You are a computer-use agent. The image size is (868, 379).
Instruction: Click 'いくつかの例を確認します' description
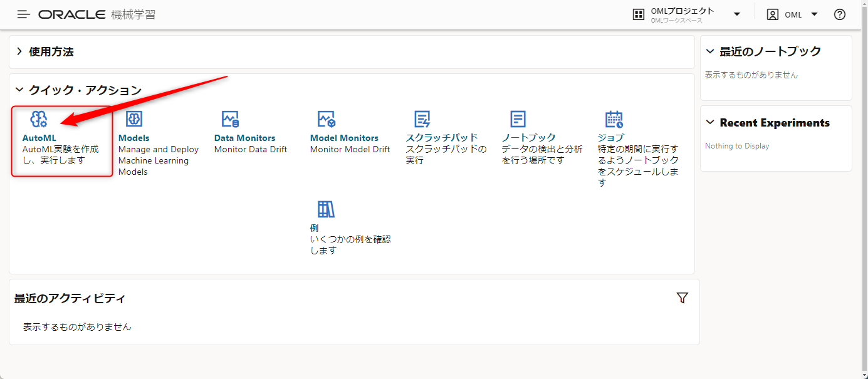click(350, 245)
